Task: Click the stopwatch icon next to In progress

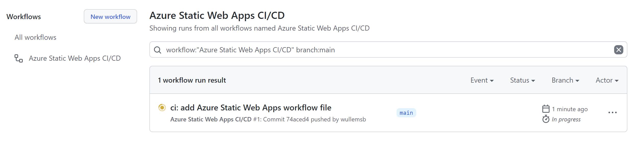Action: tap(546, 119)
